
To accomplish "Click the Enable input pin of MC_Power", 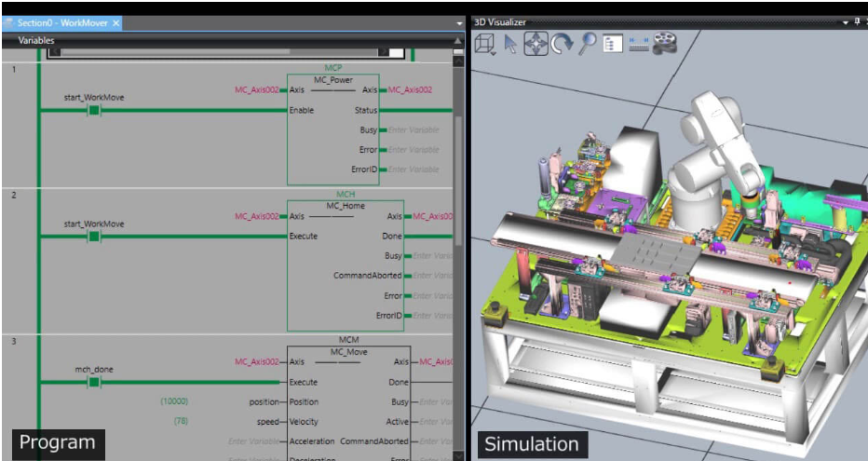I will point(302,110).
